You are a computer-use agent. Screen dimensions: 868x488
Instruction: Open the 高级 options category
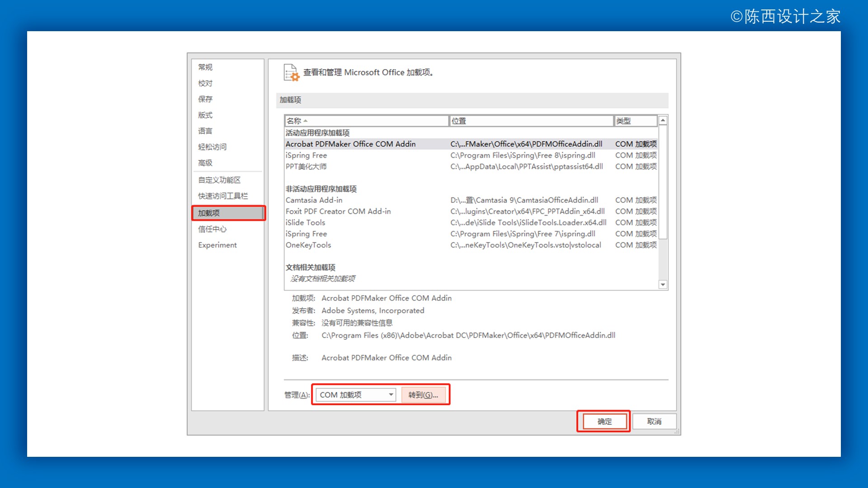click(x=205, y=163)
